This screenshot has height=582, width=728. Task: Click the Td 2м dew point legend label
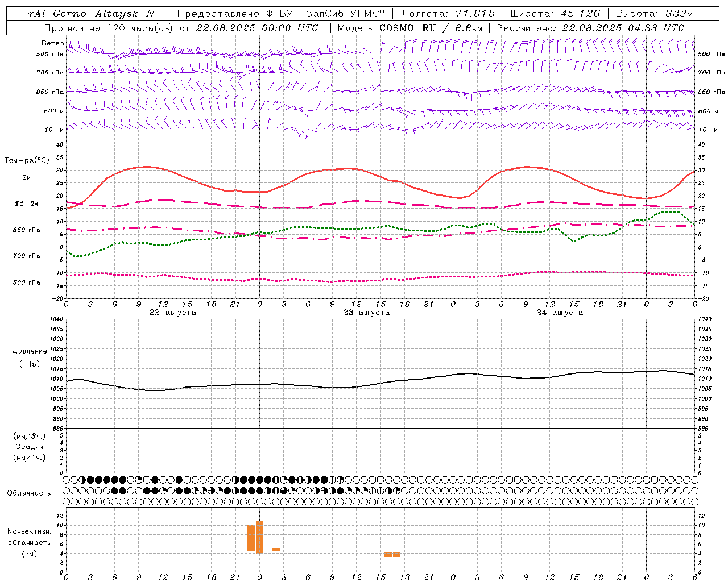click(27, 203)
